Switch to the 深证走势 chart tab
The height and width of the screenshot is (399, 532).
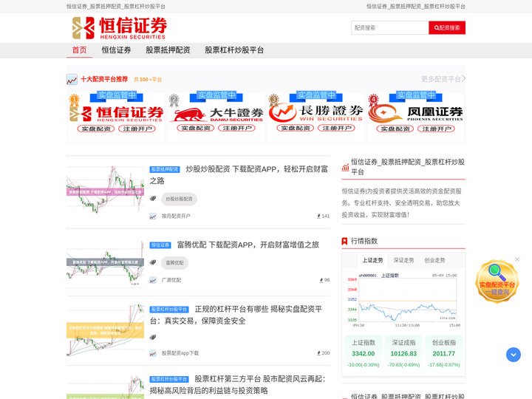coord(403,260)
